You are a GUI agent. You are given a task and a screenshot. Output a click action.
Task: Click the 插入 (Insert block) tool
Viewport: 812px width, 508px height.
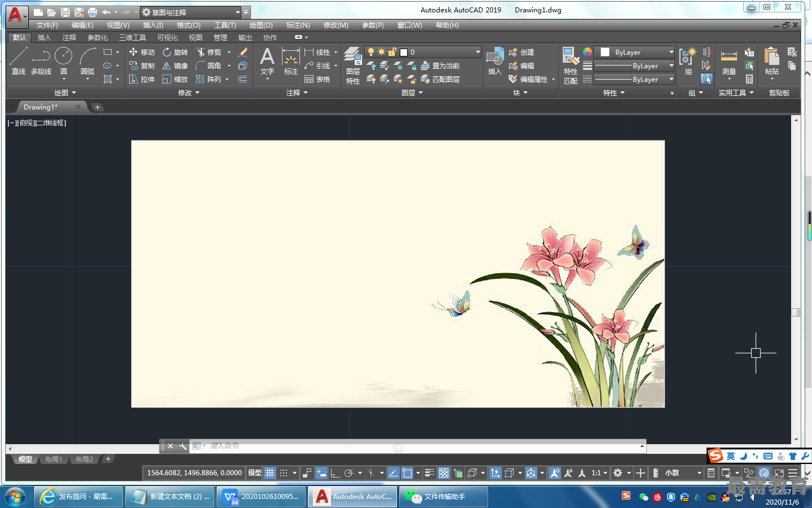tap(495, 61)
